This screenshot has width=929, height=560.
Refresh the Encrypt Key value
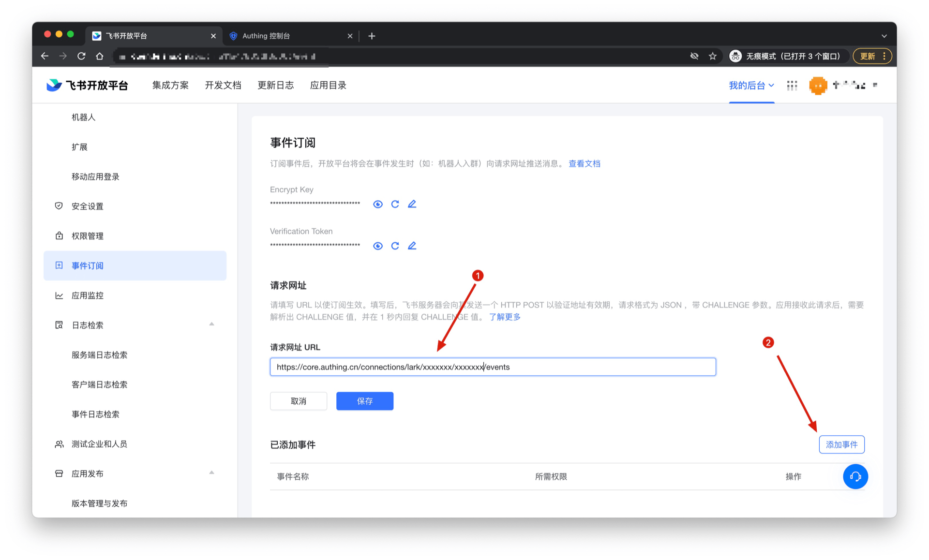click(x=395, y=204)
